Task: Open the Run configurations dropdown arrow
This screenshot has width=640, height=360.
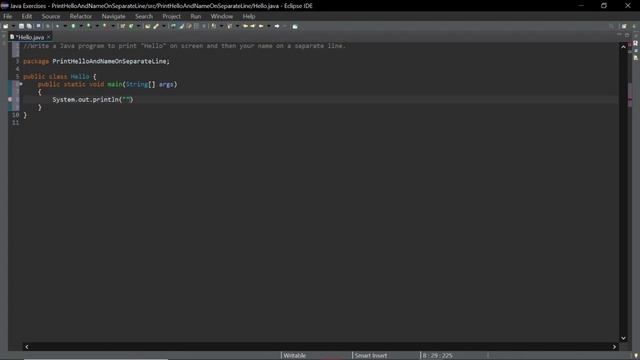Action: click(81, 26)
